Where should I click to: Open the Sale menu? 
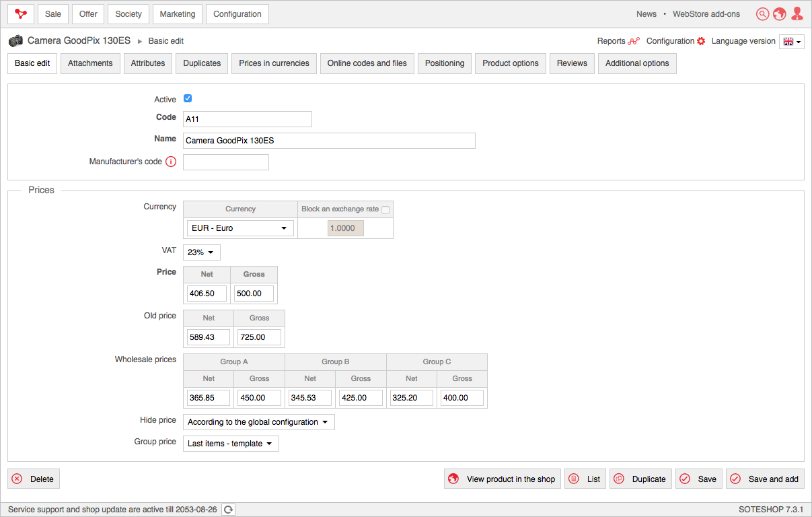click(53, 14)
